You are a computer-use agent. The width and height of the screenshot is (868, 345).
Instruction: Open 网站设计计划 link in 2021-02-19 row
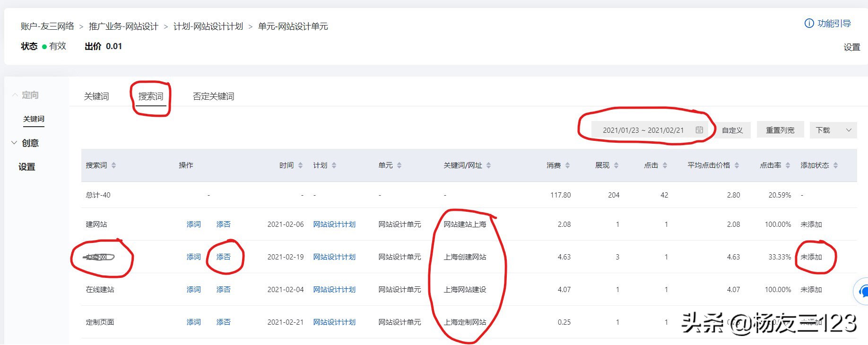click(x=334, y=257)
